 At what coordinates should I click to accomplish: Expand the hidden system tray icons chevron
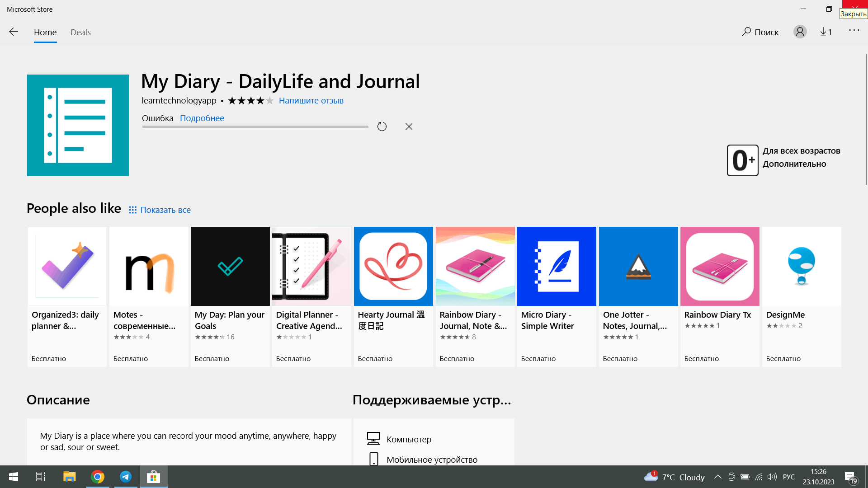(x=717, y=477)
